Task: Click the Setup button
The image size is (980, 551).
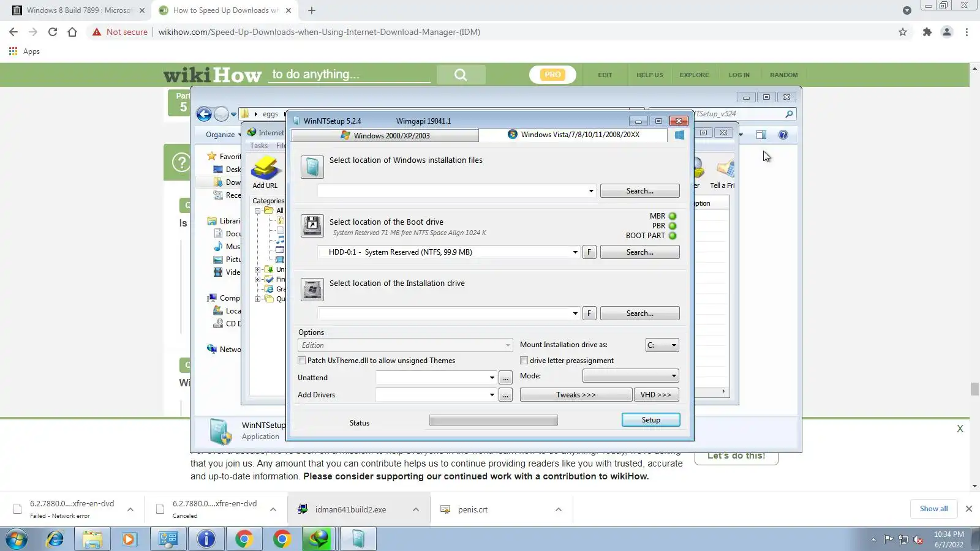Action: coord(650,420)
